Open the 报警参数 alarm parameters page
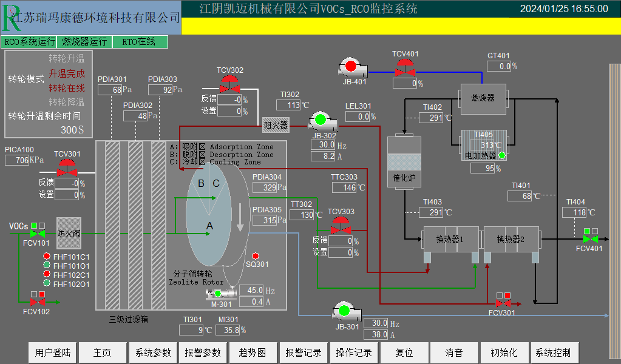Viewport: 621px width, 364px height. click(203, 352)
